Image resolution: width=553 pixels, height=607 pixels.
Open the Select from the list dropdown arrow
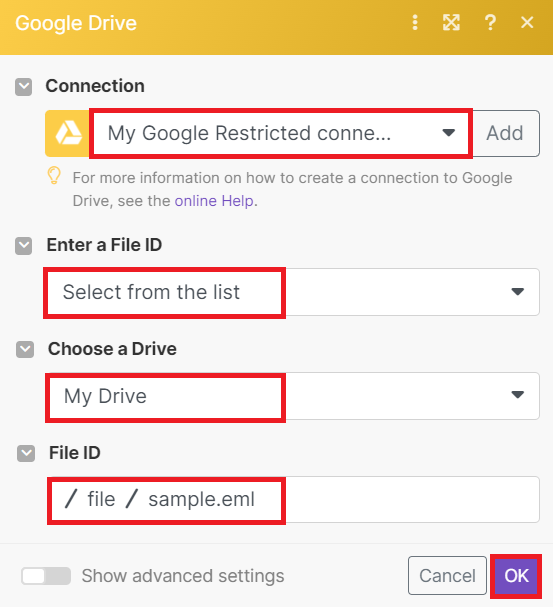517,291
